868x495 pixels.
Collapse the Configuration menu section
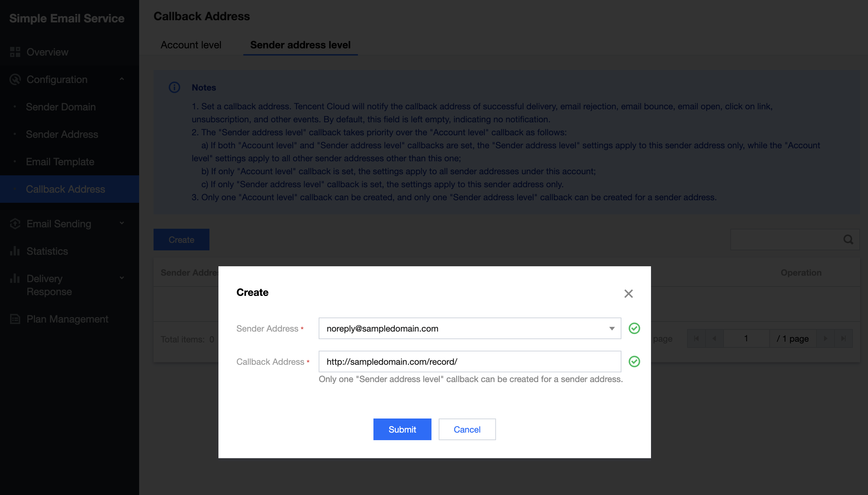click(x=122, y=79)
